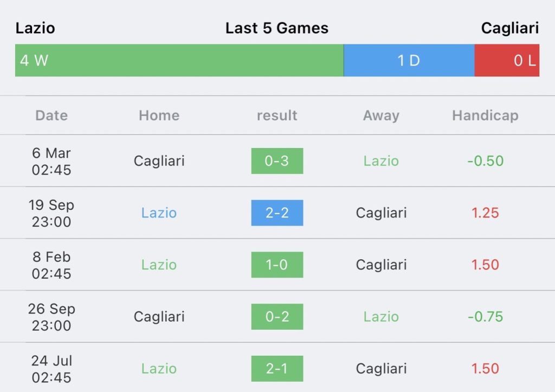Open the 0-3 result badge
Screen dimensions: 555x392
click(x=277, y=161)
